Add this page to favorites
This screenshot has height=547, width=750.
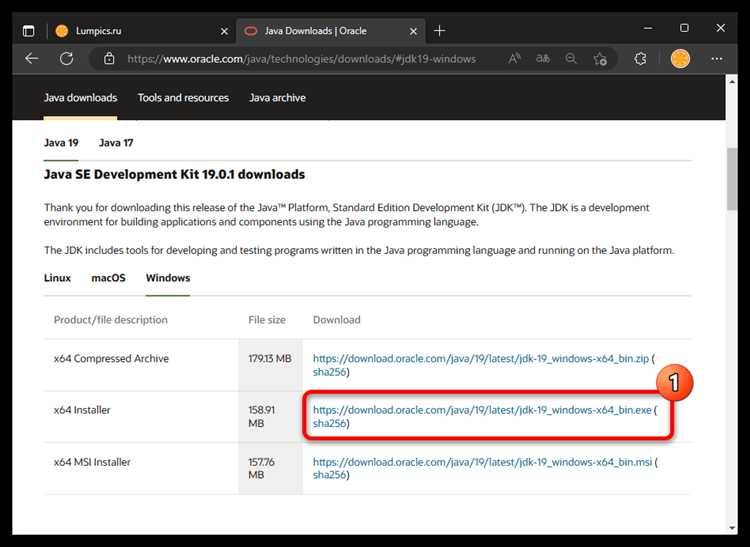[x=600, y=59]
